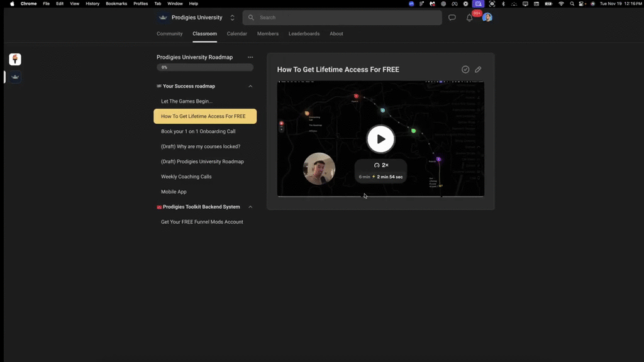644x362 pixels.
Task: Open Control Center in menu bar
Action: 582,4
